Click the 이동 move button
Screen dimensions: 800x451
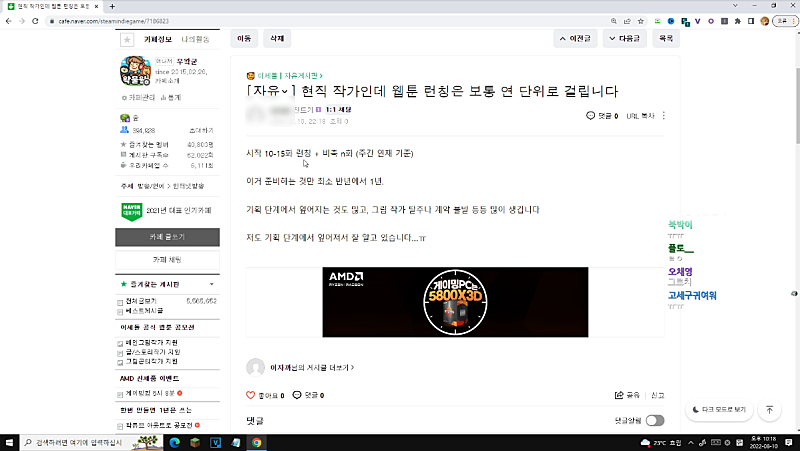(244, 38)
